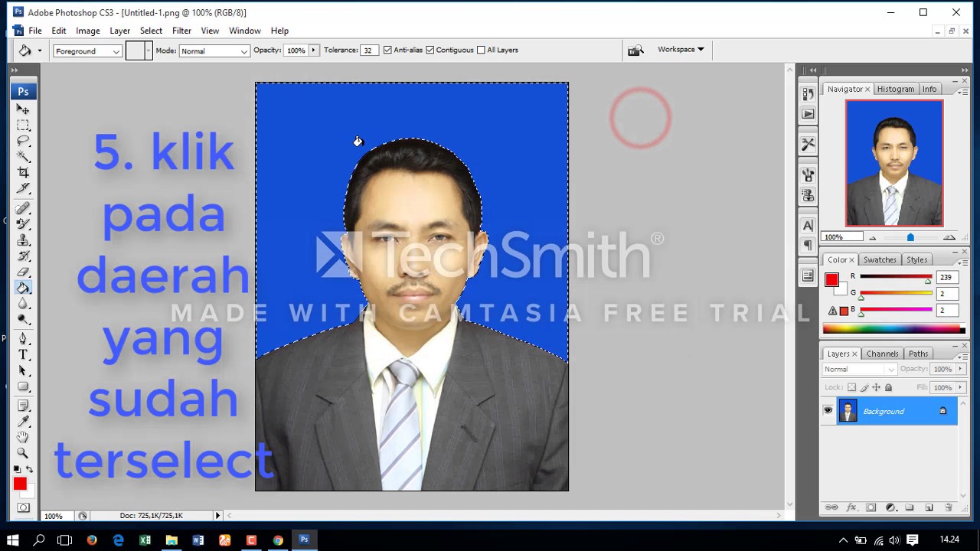Open the Select menu
This screenshot has width=980, height=551.
(151, 31)
